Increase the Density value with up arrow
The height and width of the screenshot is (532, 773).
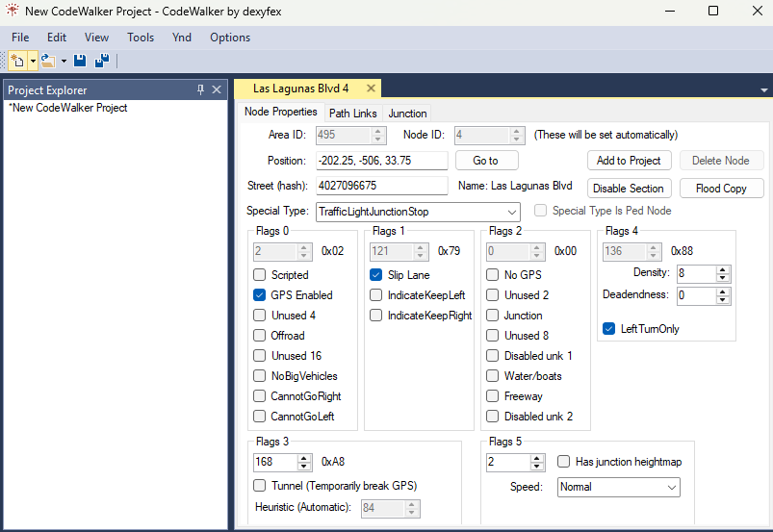[723, 269]
